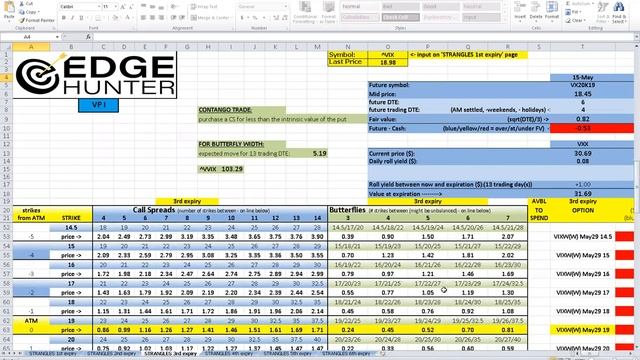
Task: Increase decimal places
Action: (x=276, y=18)
